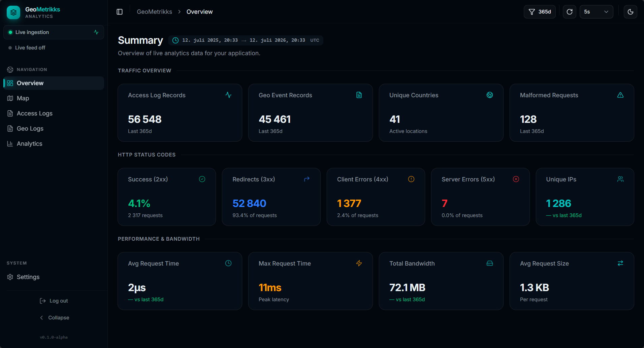Toggle Live ingestion status
This screenshot has height=348, width=644.
(54, 32)
